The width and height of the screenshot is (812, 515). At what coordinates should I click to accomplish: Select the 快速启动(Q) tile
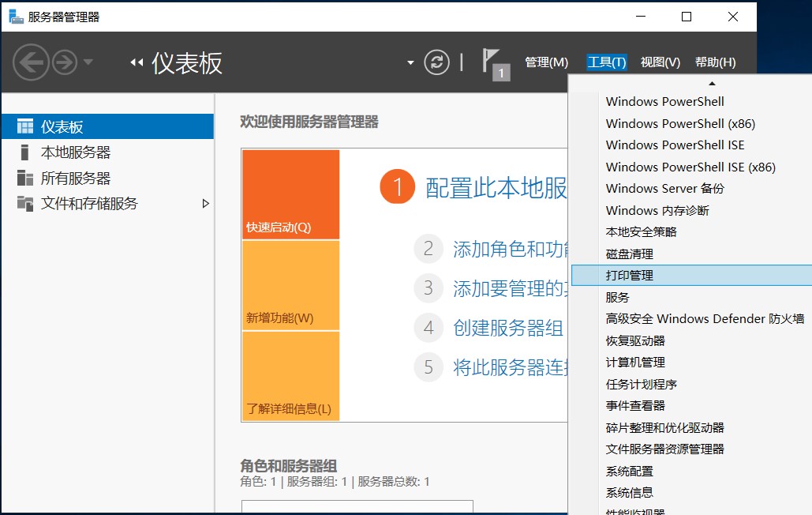point(290,194)
